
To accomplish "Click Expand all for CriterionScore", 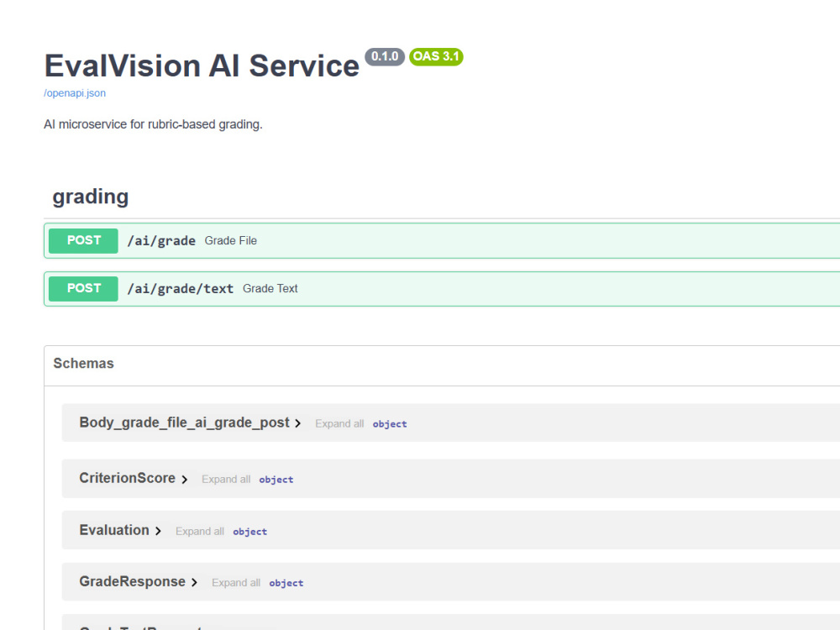I will pyautogui.click(x=225, y=480).
